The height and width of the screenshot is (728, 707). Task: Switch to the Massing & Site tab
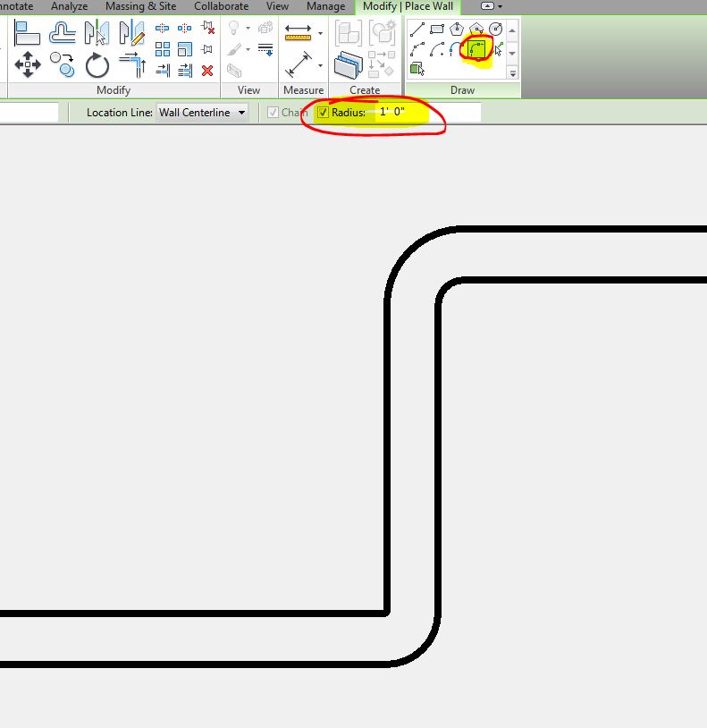click(x=140, y=6)
